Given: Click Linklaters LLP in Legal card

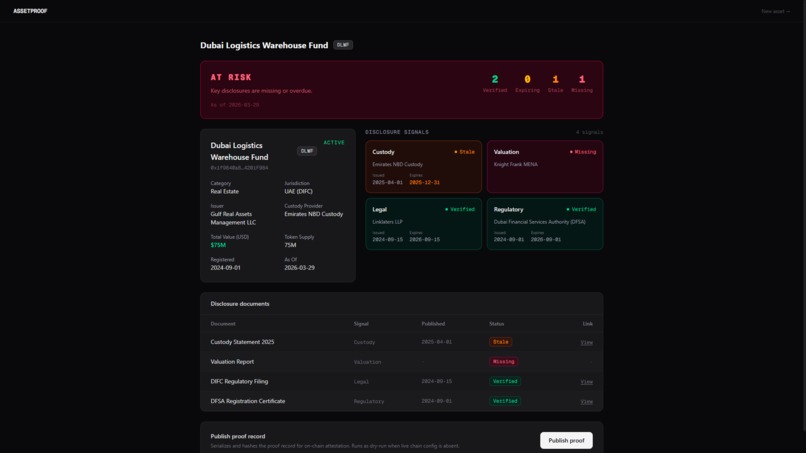Looking at the screenshot, I should [x=387, y=222].
